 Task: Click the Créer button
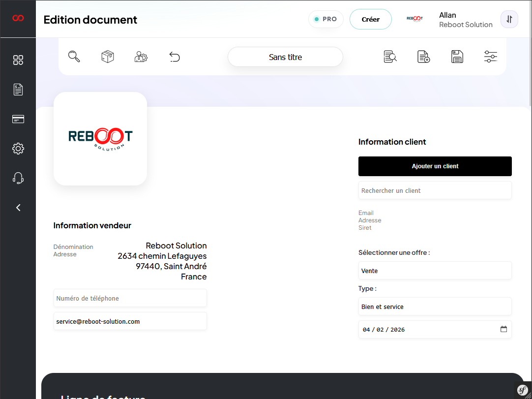click(x=370, y=19)
